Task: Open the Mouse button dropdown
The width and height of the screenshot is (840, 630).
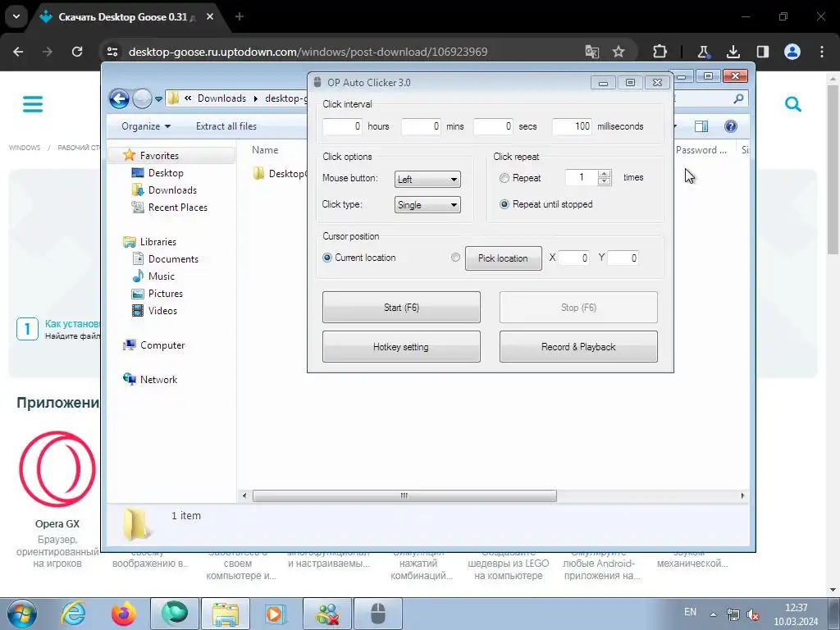Action: pos(427,180)
